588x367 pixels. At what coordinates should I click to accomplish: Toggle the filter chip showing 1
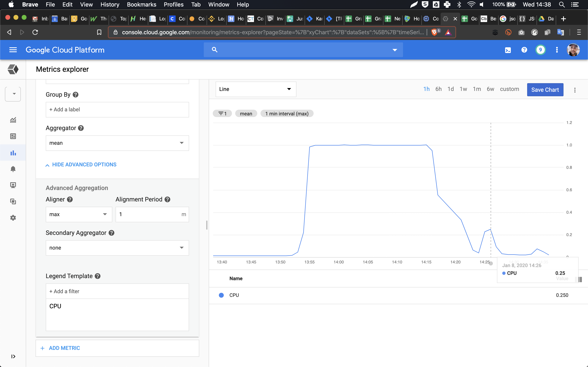pyautogui.click(x=222, y=114)
